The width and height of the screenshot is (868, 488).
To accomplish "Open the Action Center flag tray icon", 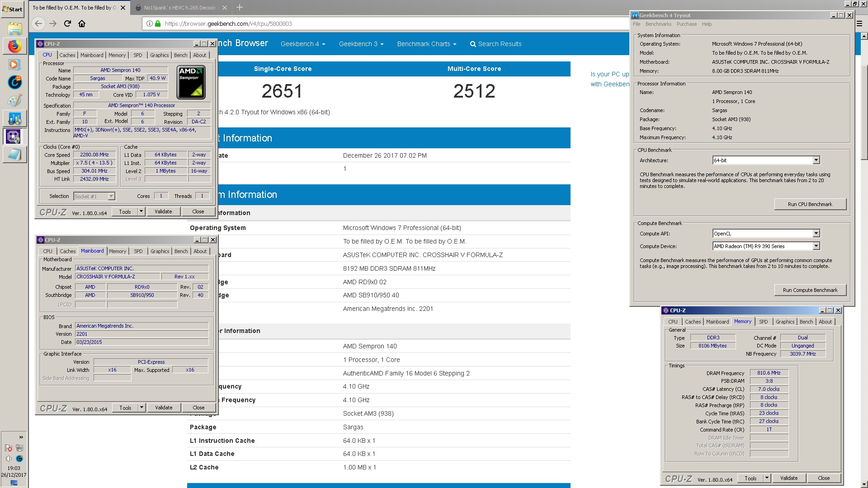I will point(9,448).
